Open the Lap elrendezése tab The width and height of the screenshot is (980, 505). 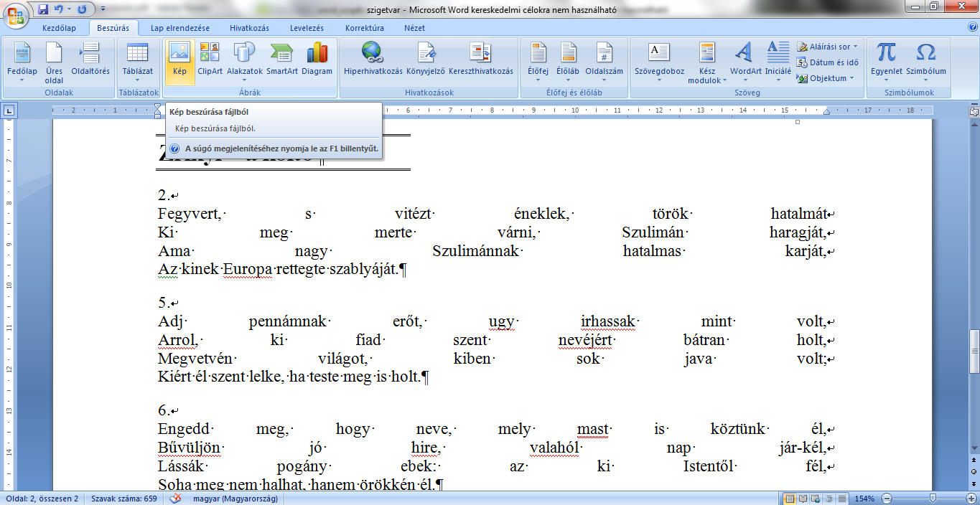180,28
